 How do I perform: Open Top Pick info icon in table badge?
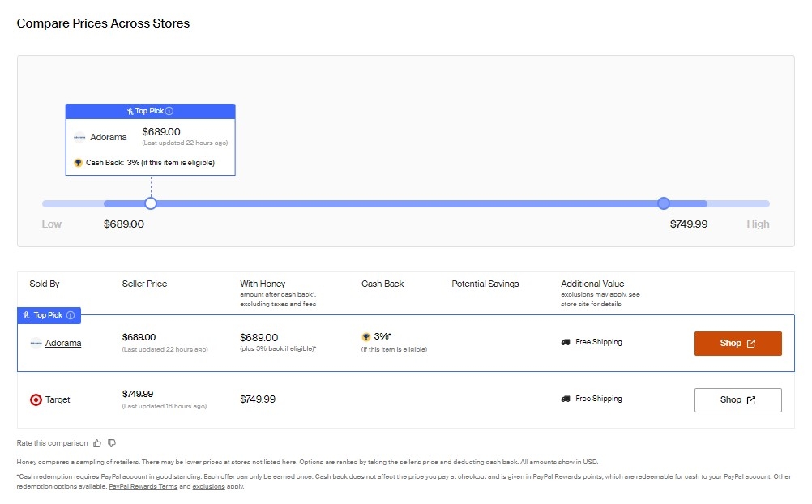[x=71, y=315]
